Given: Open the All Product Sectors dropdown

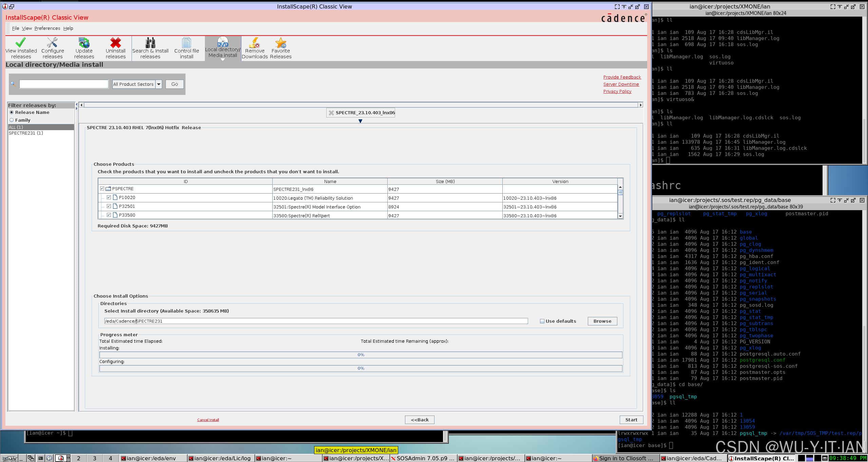Looking at the screenshot, I should point(158,84).
